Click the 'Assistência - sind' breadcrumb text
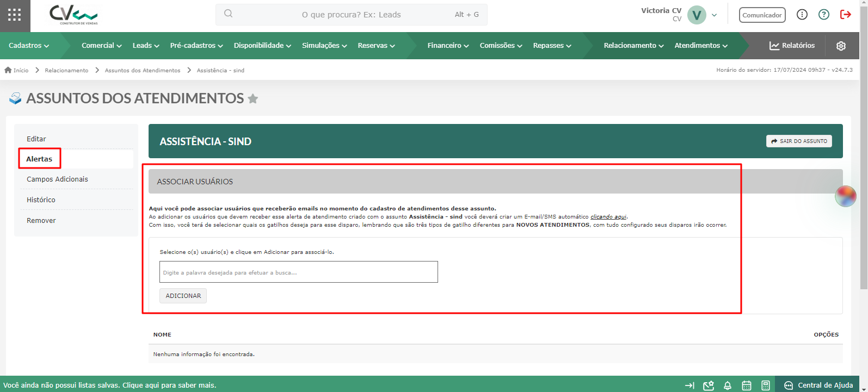Image resolution: width=868 pixels, height=392 pixels. coord(220,70)
